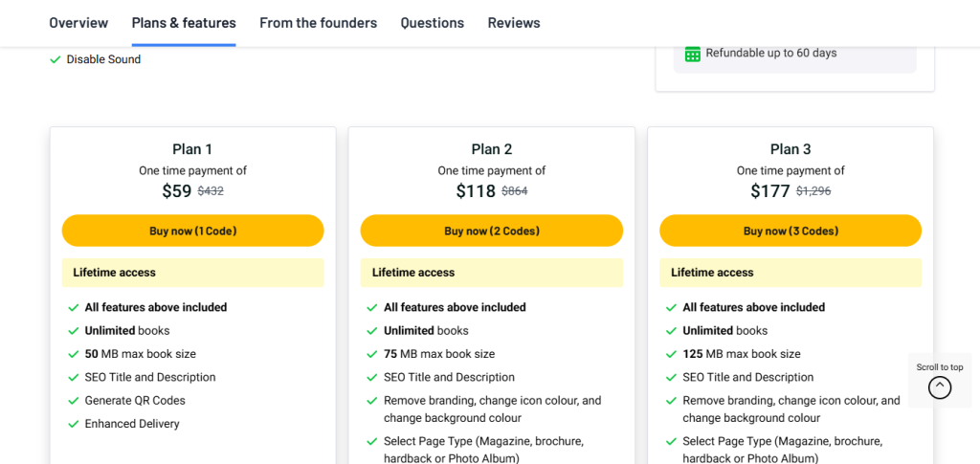Click the Plan 2 $118 price

coord(476,191)
